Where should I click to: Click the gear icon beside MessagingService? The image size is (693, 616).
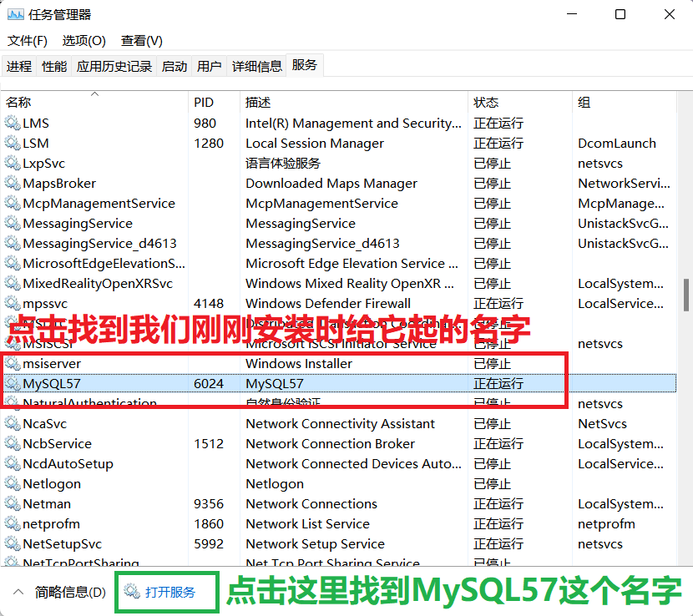click(x=13, y=223)
